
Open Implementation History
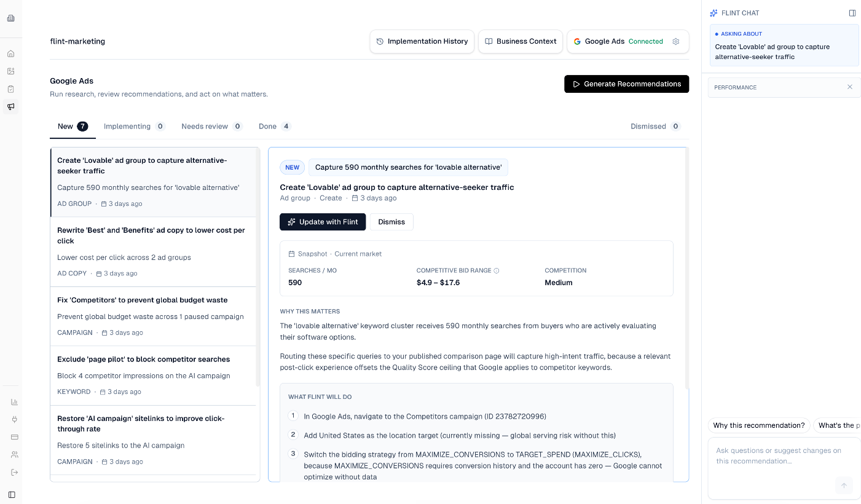[422, 42]
